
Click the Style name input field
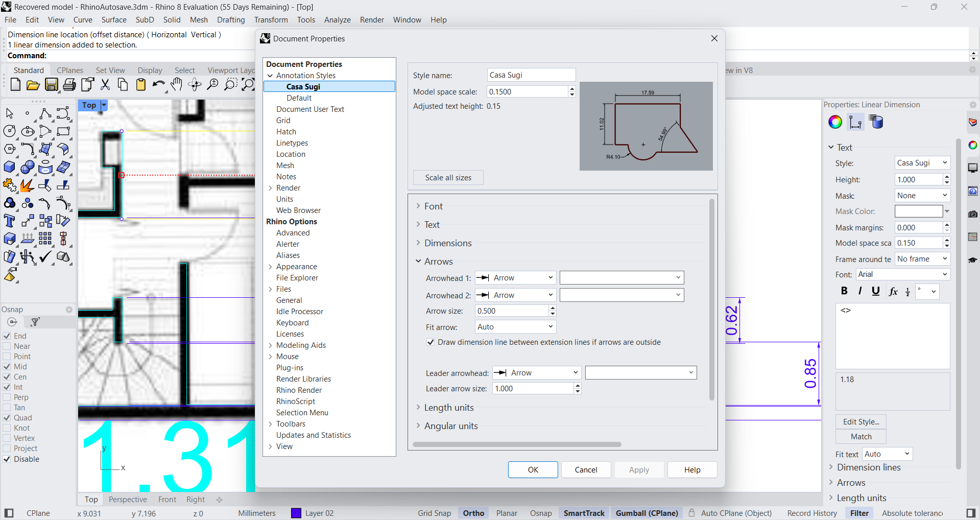(531, 75)
